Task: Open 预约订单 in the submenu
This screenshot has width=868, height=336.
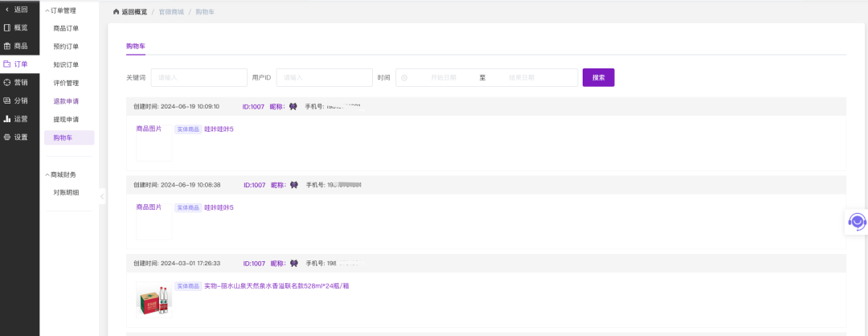Action: pyautogui.click(x=66, y=47)
